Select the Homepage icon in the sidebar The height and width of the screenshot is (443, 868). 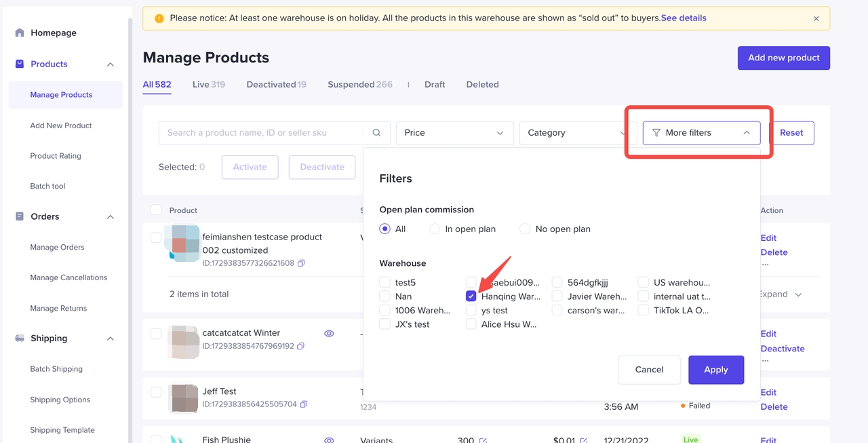(x=20, y=32)
